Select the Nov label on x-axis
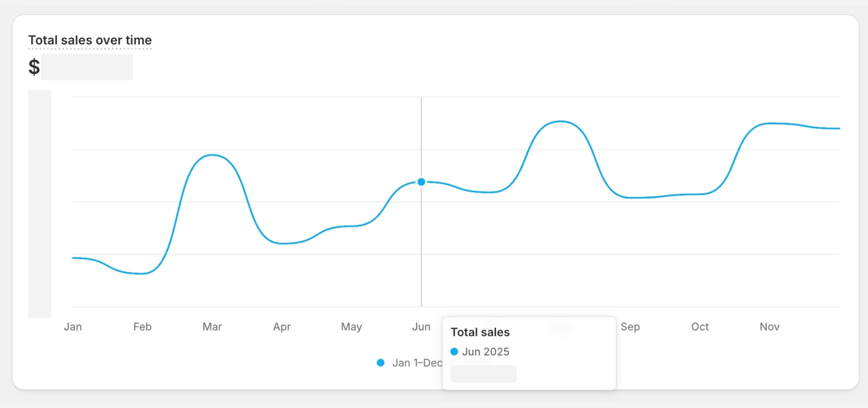This screenshot has height=408, width=868. [x=769, y=327]
